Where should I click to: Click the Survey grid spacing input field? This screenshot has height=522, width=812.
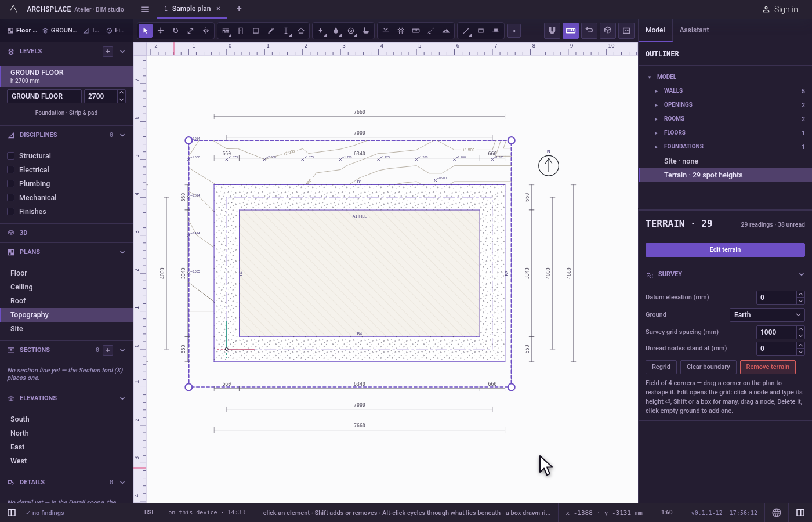(x=777, y=332)
